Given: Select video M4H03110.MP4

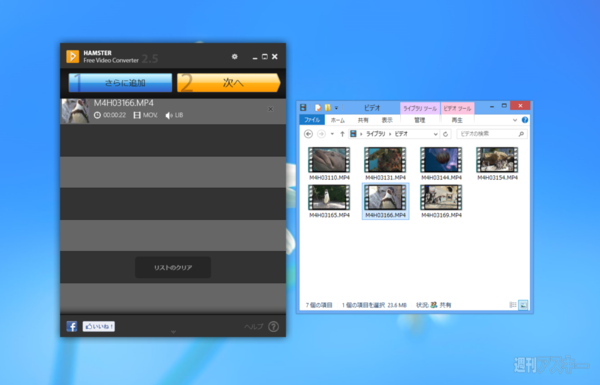Looking at the screenshot, I should 329,164.
